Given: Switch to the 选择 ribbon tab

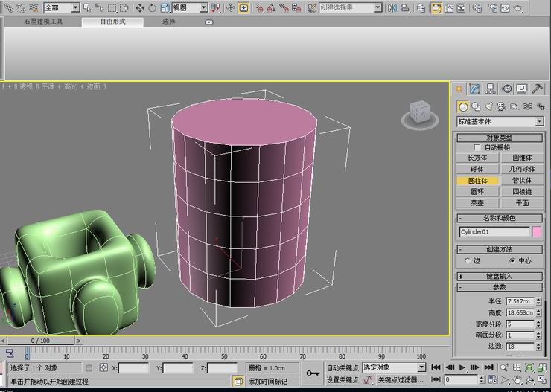Looking at the screenshot, I should [169, 22].
